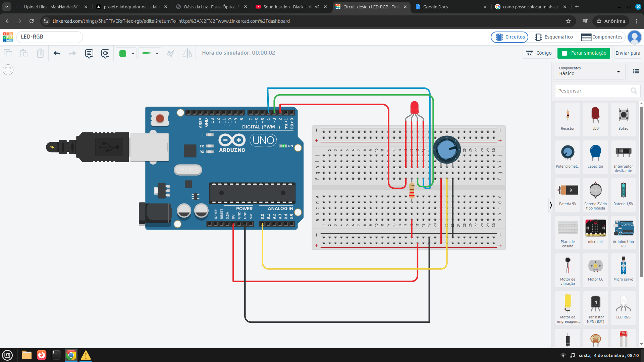Click the zoom to fit icon
The height and width of the screenshot is (362, 644).
pyautogui.click(x=8, y=70)
